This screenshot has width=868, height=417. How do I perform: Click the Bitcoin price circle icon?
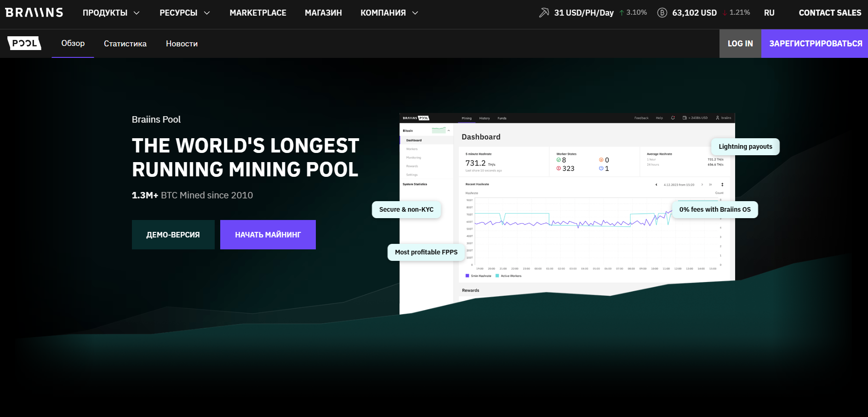(662, 13)
